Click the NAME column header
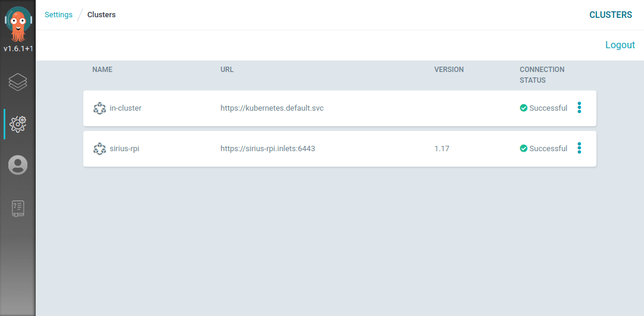 102,70
